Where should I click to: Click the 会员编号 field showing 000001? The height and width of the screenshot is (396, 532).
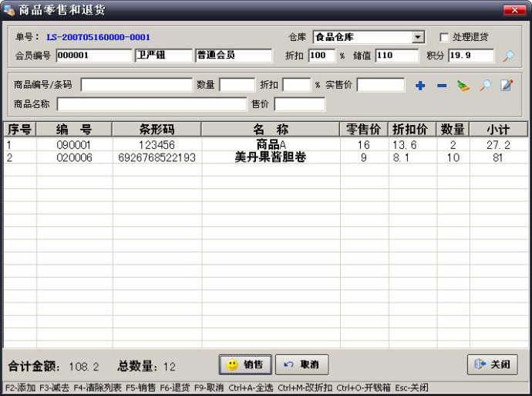coord(94,56)
